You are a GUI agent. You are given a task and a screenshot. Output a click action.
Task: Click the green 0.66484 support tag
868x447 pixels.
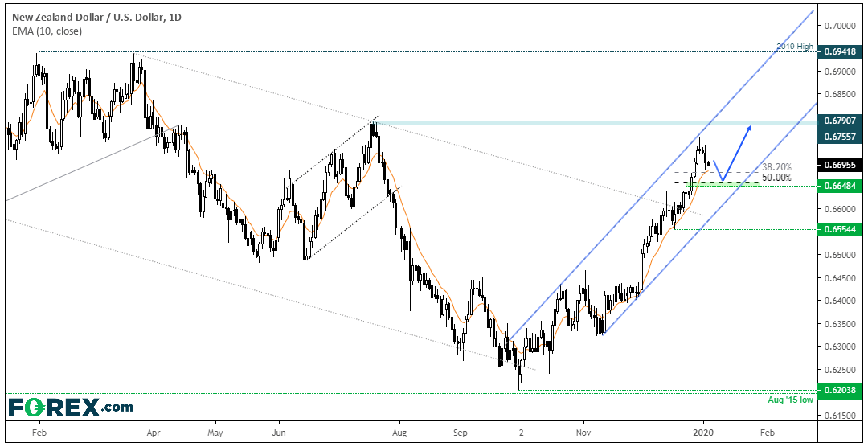pos(839,186)
